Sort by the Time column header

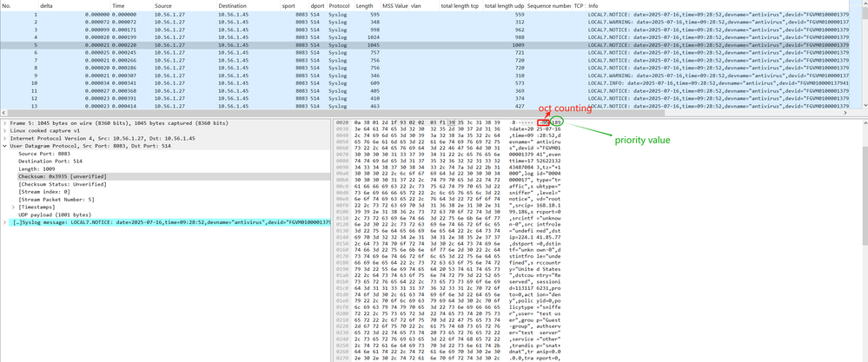click(x=132, y=5)
